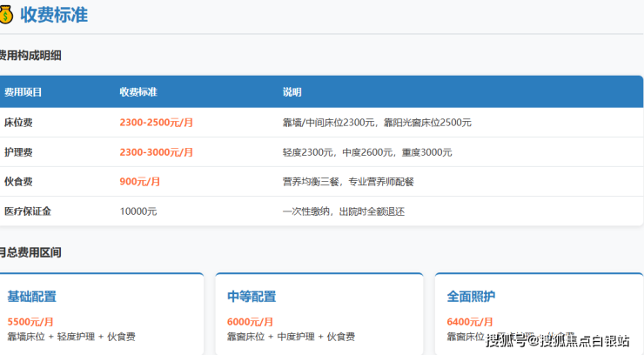
Task: Click the 6000元/月 price in 中等配置
Action: 250,322
